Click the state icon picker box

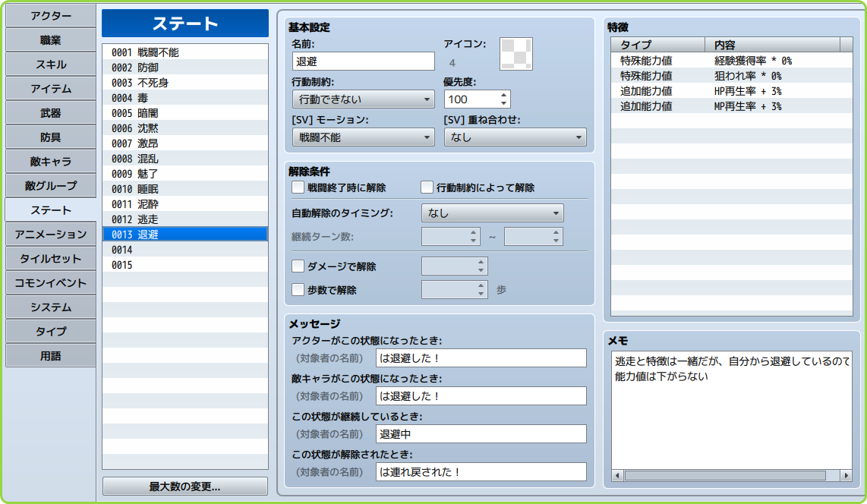pos(516,54)
